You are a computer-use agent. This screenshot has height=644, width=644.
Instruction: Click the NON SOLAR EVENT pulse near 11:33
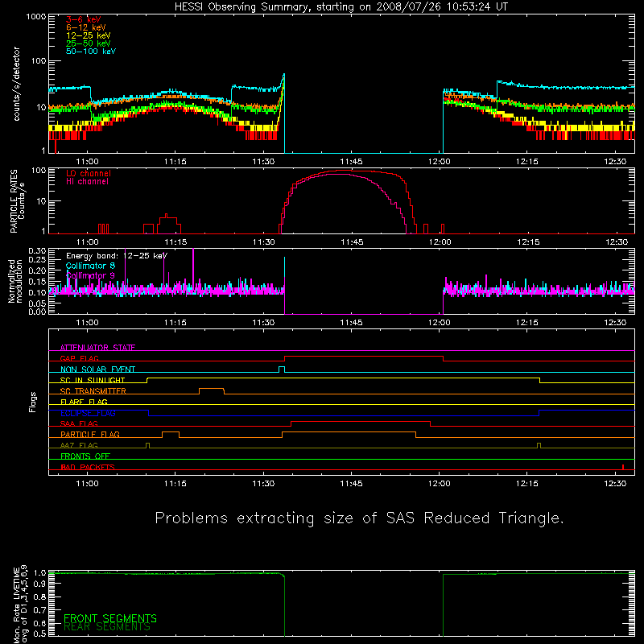(x=282, y=369)
